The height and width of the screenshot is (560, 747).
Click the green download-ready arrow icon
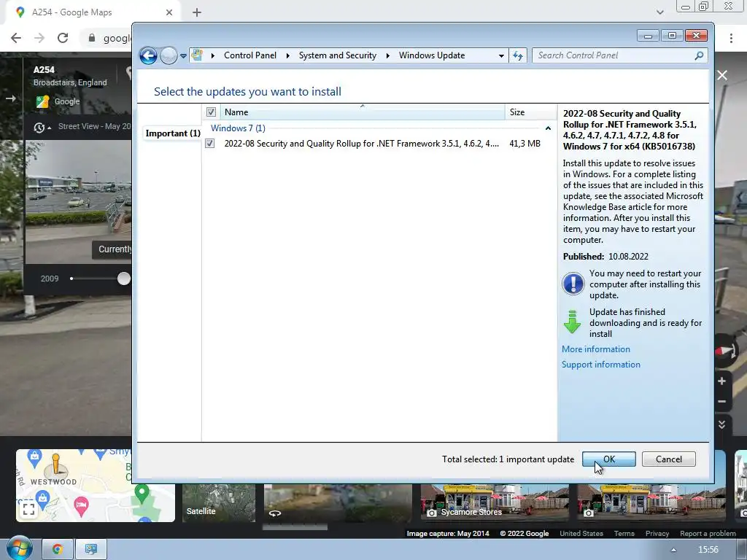(572, 322)
